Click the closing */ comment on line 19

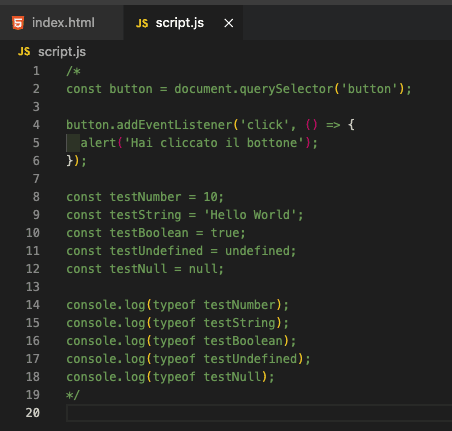(73, 395)
